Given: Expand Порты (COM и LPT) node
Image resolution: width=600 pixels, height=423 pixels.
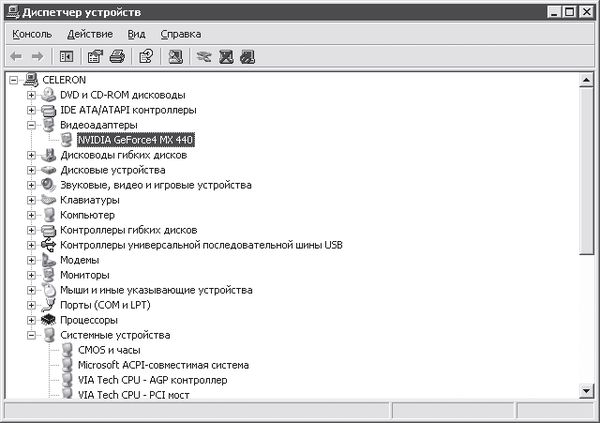Looking at the screenshot, I should pos(32,305).
